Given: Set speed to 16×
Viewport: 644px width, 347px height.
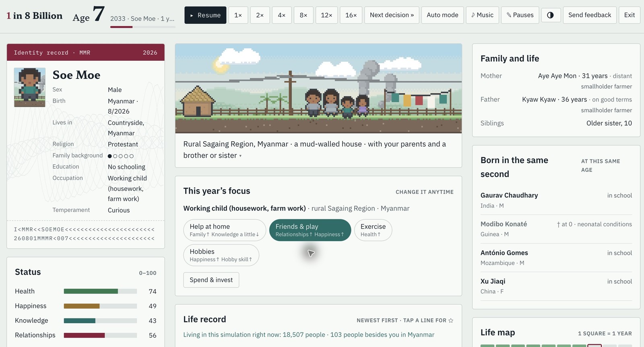Looking at the screenshot, I should pyautogui.click(x=351, y=15).
